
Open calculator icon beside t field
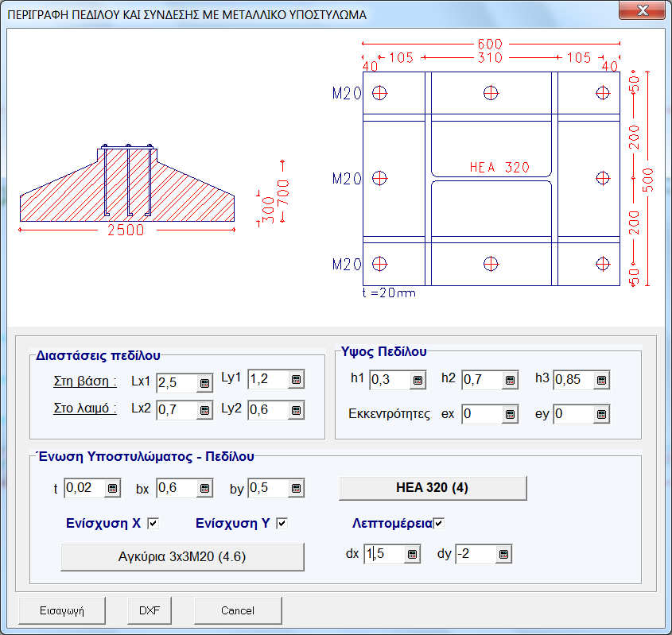pyautogui.click(x=112, y=489)
